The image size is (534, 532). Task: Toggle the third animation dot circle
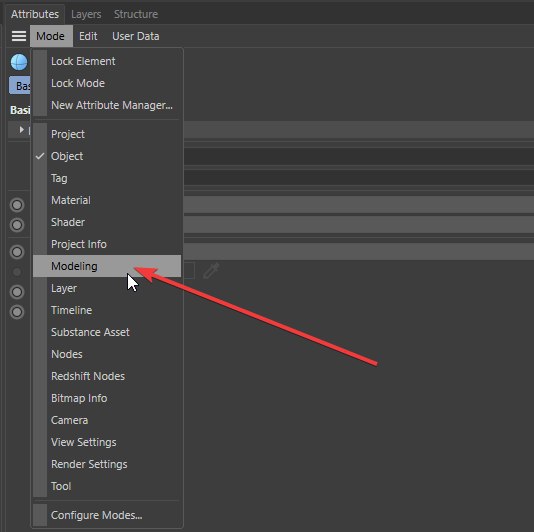[17, 252]
